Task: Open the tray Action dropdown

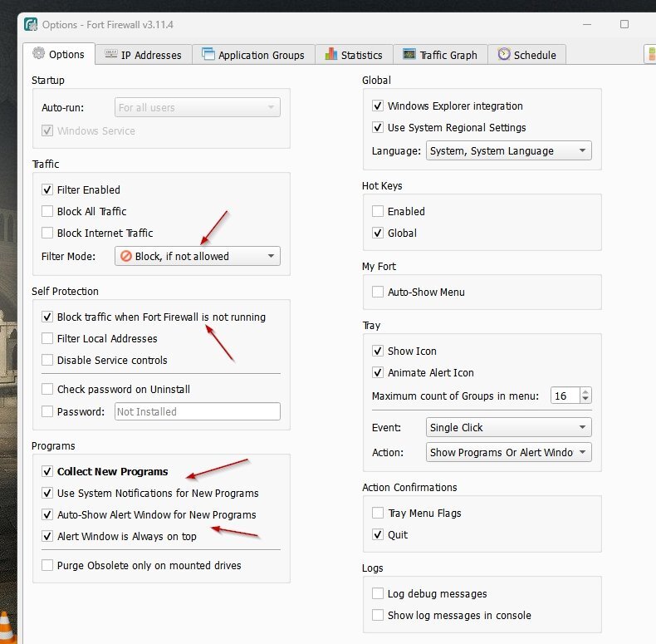Action: [x=509, y=452]
